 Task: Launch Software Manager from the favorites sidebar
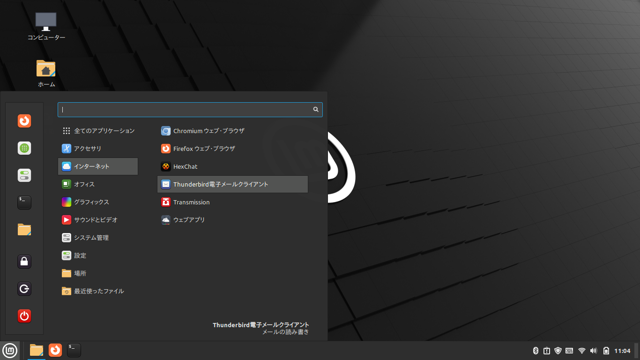[x=24, y=148]
